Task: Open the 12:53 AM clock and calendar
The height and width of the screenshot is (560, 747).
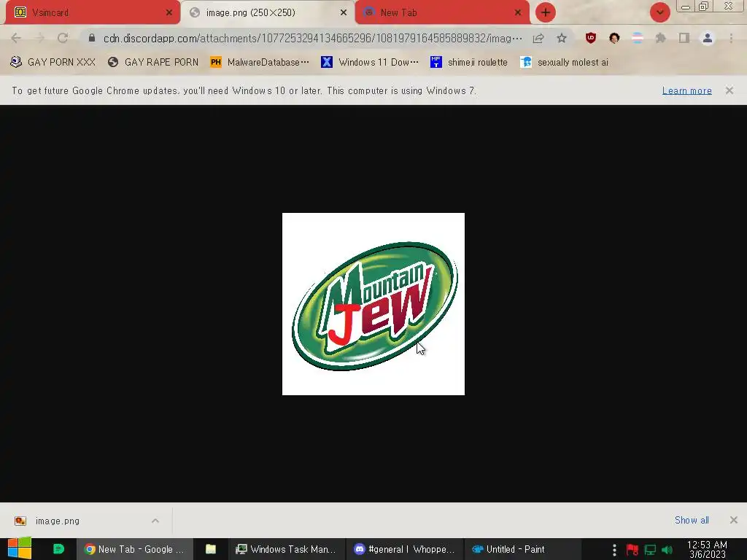Action: [707, 550]
